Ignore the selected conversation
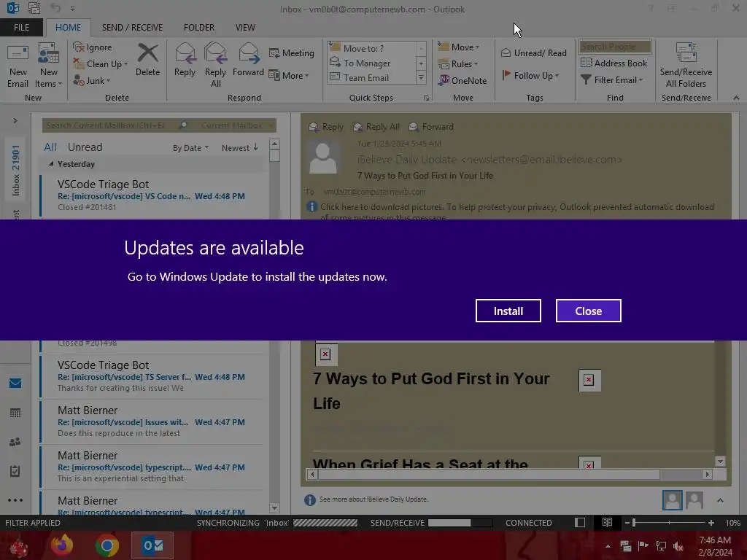The height and width of the screenshot is (560, 747). (93, 47)
